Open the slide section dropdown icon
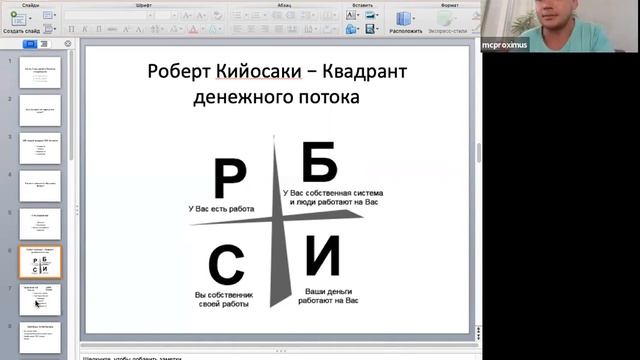 pos(49,29)
